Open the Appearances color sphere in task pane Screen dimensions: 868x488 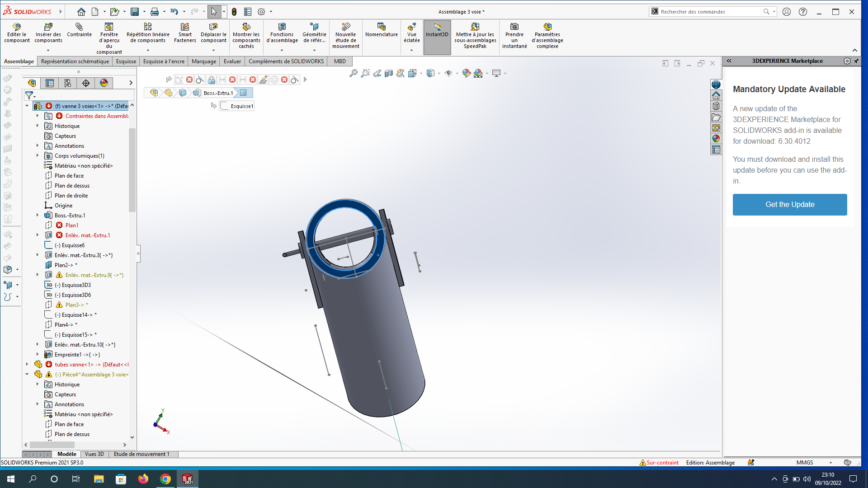716,139
